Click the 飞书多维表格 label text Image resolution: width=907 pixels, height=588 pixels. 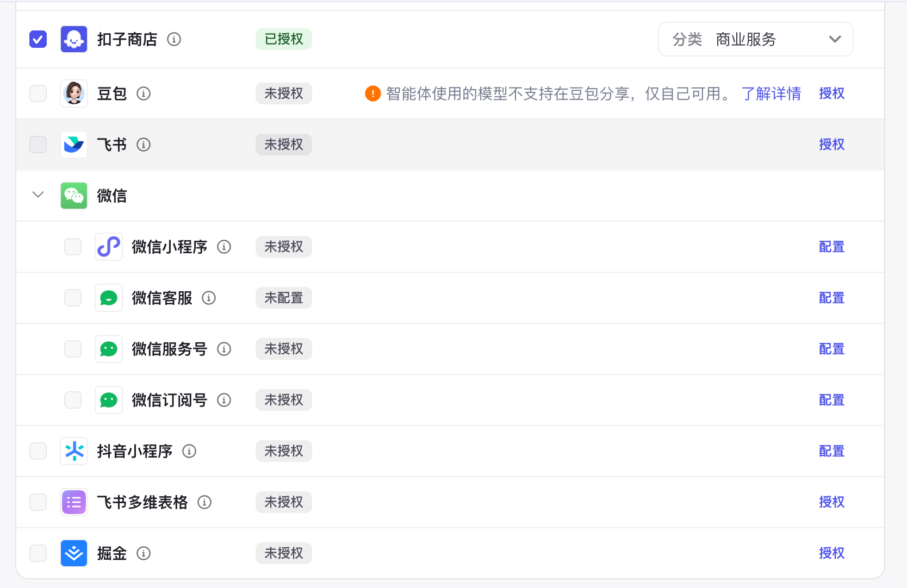tap(142, 502)
